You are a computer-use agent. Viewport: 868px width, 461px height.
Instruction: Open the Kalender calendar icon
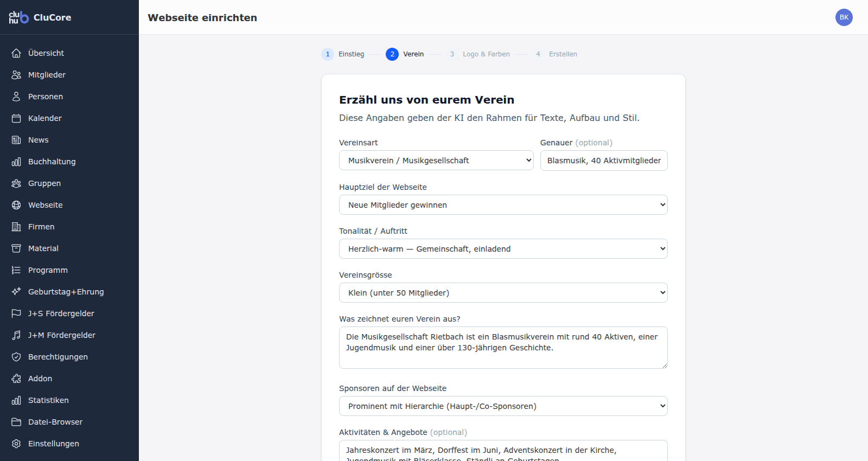[16, 118]
